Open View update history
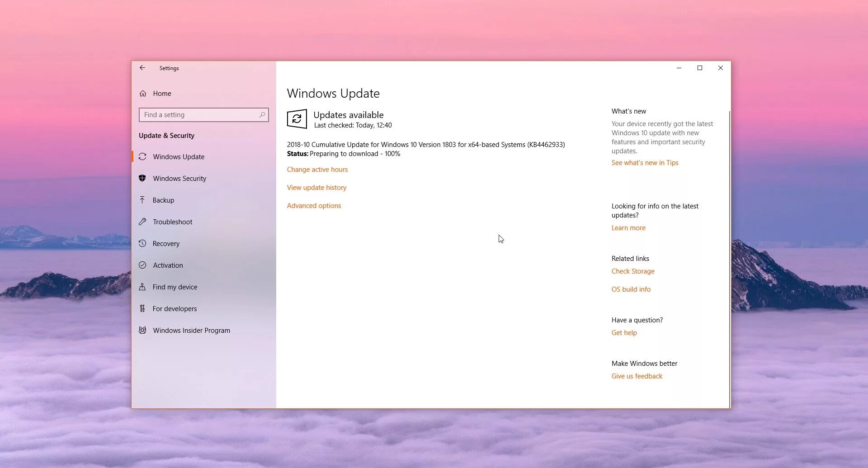 point(316,187)
